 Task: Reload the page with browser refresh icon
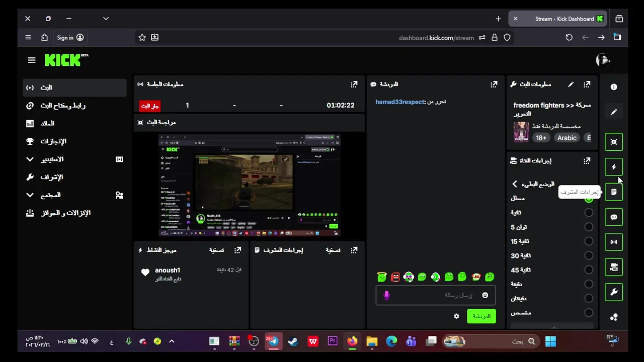point(569,37)
